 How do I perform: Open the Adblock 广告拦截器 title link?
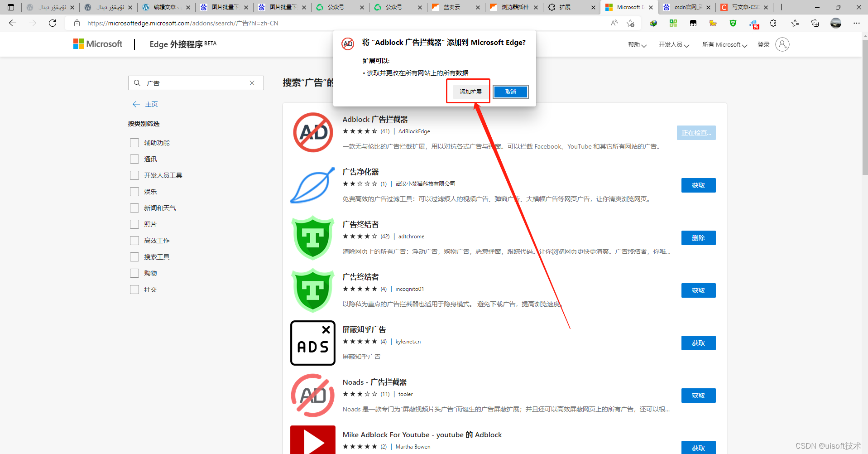click(375, 119)
